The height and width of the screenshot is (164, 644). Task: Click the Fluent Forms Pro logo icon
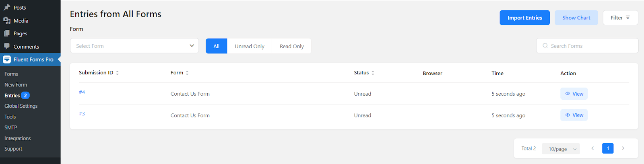pyautogui.click(x=7, y=59)
